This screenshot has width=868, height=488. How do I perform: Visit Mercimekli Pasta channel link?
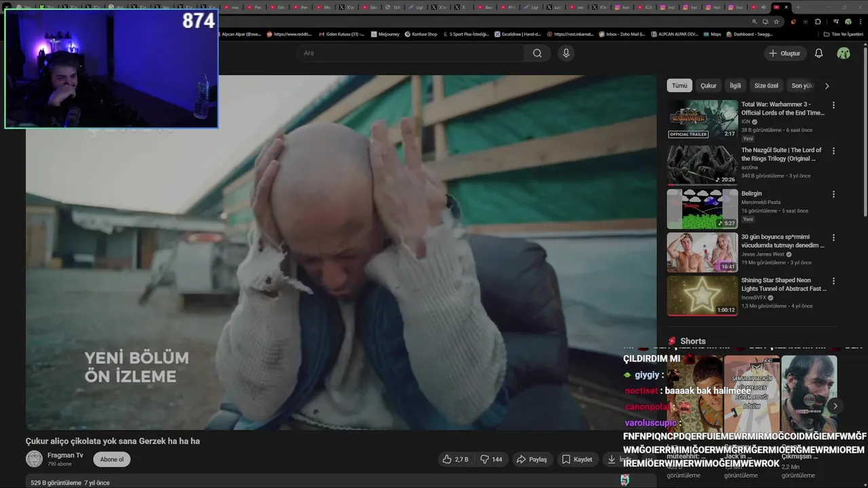[x=761, y=202]
